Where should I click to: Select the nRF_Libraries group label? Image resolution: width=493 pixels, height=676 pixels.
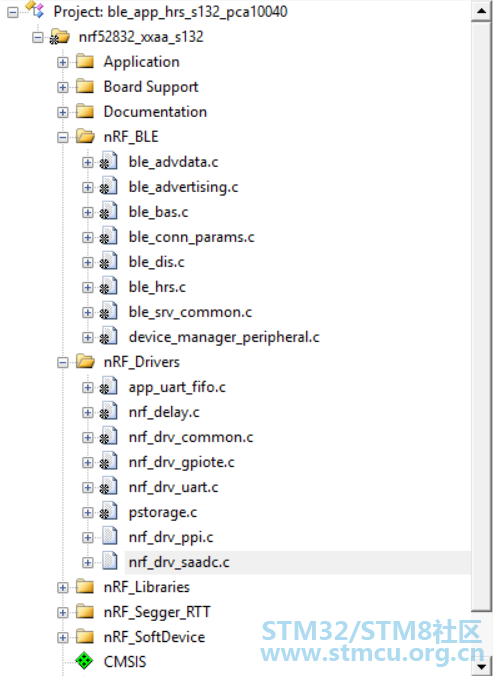tap(147, 587)
